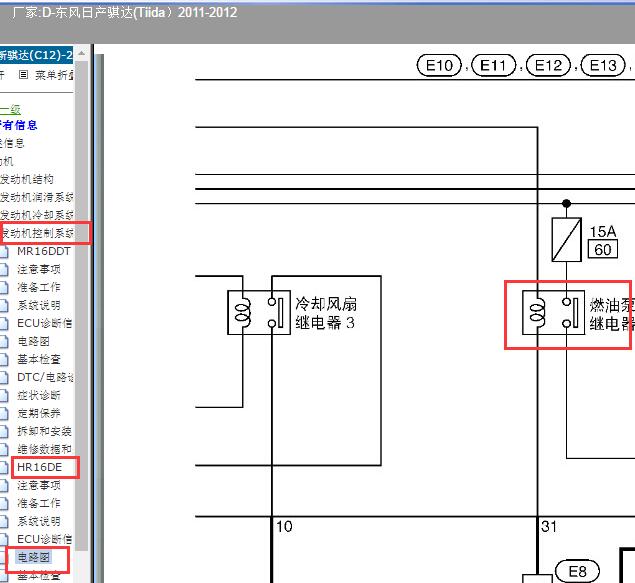The width and height of the screenshot is (635, 583).
Task: Open unselected 电路图 under MR16DDT
Action: (33, 341)
